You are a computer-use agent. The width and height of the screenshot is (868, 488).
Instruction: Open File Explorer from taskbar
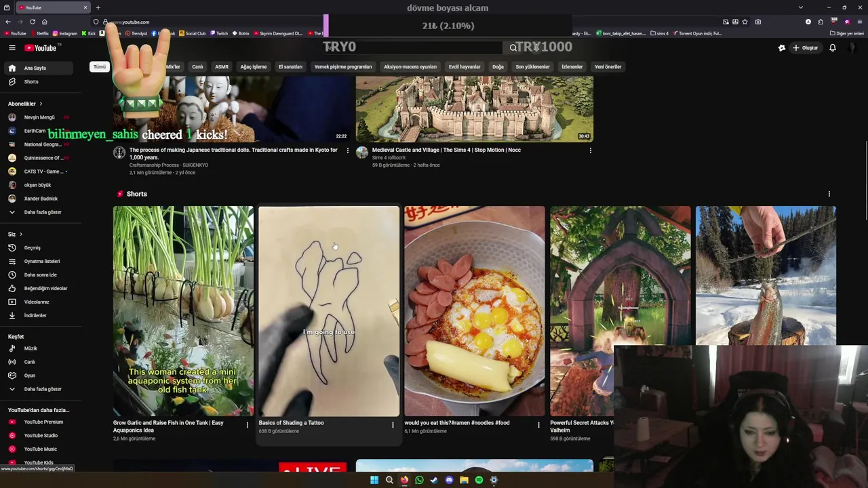464,480
